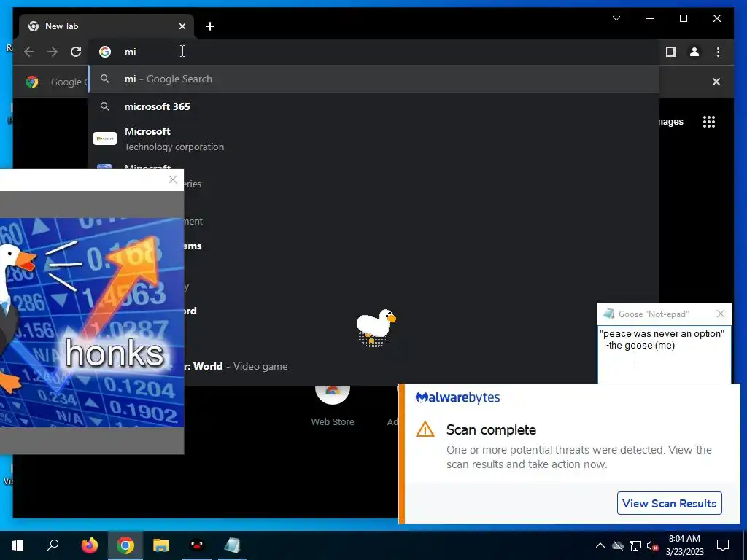Reload the page in Chrome
This screenshot has height=560, width=747.
[76, 52]
